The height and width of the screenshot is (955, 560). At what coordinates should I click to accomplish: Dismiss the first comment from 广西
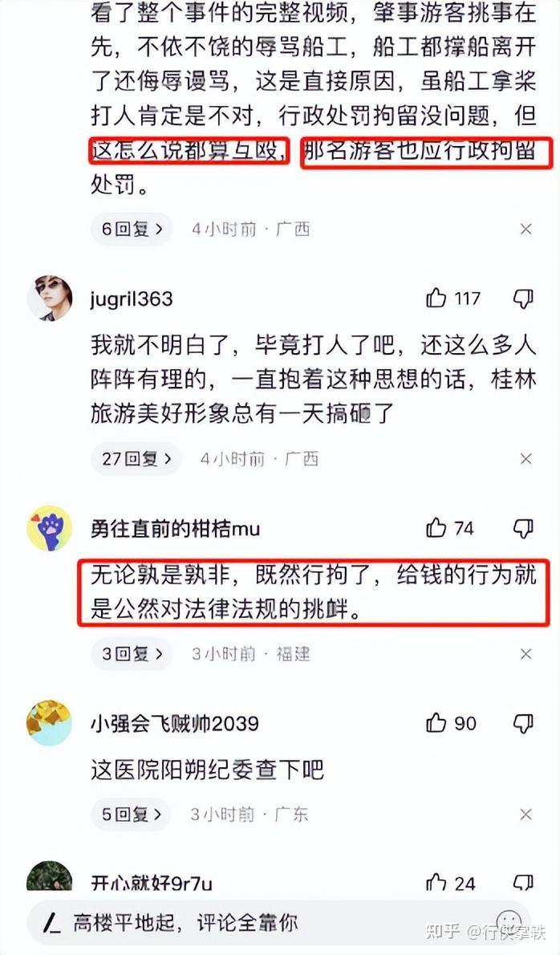point(526,229)
